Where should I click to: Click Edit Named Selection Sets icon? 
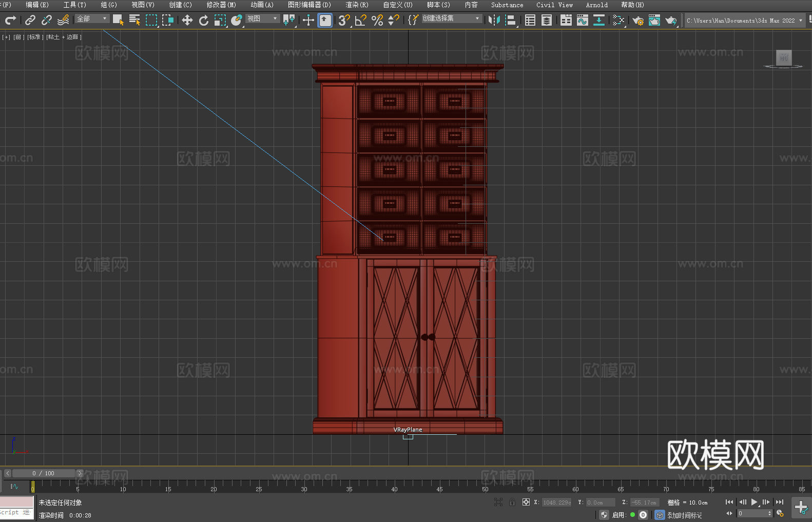click(413, 20)
